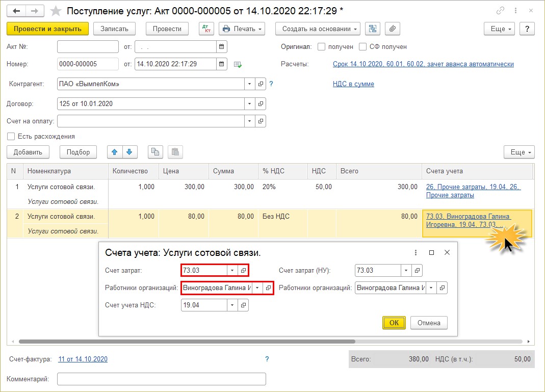545x392 pixels.
Task: Show Дт/Кт postings of the document
Action: pos(206,29)
